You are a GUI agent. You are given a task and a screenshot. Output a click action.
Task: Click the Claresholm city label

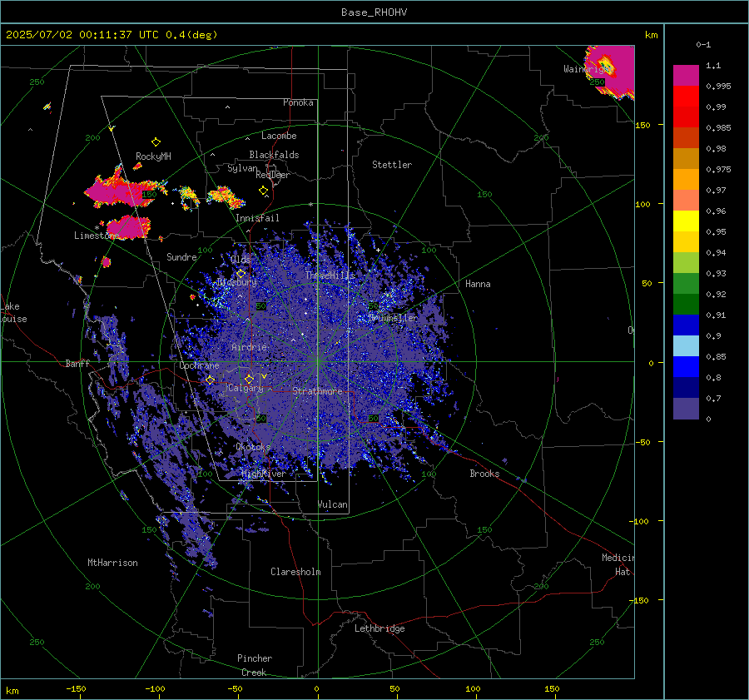click(295, 572)
